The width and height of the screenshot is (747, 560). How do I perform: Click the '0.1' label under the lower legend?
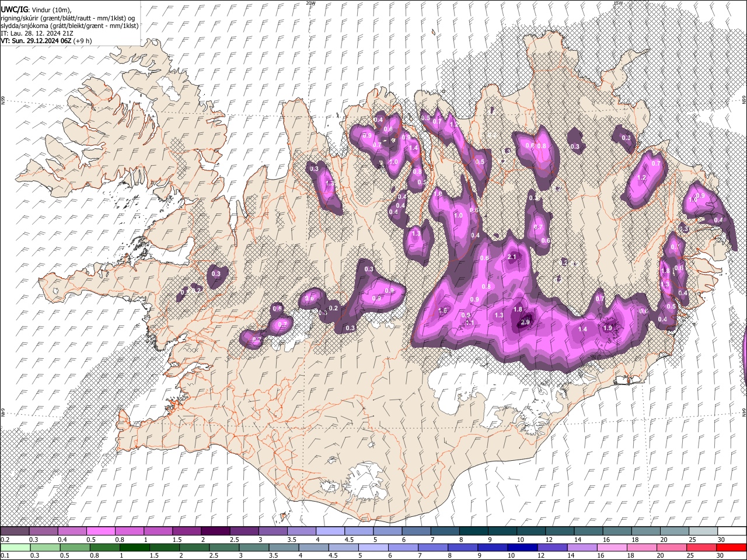click(x=5, y=555)
